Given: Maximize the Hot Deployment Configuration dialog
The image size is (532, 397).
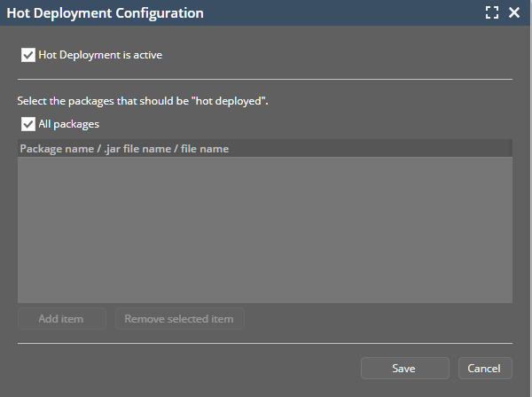Looking at the screenshot, I should click(x=493, y=13).
